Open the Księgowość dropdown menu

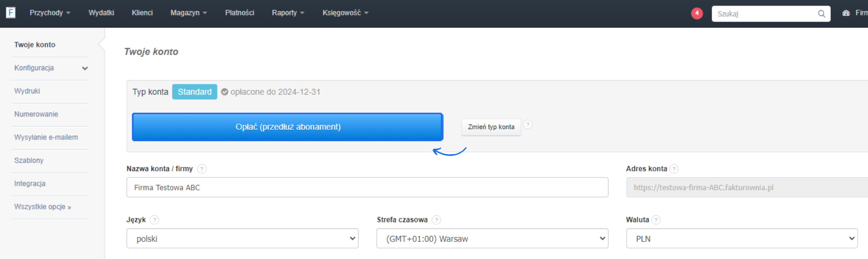point(345,13)
